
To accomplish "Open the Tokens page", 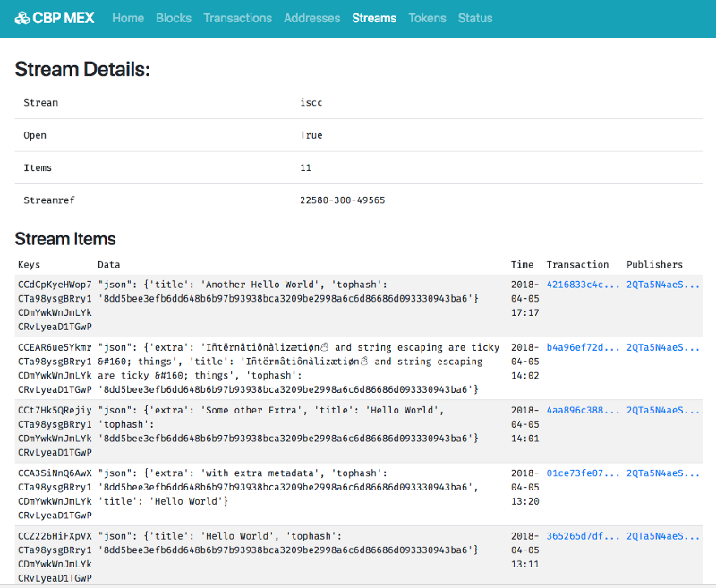I will (x=427, y=18).
